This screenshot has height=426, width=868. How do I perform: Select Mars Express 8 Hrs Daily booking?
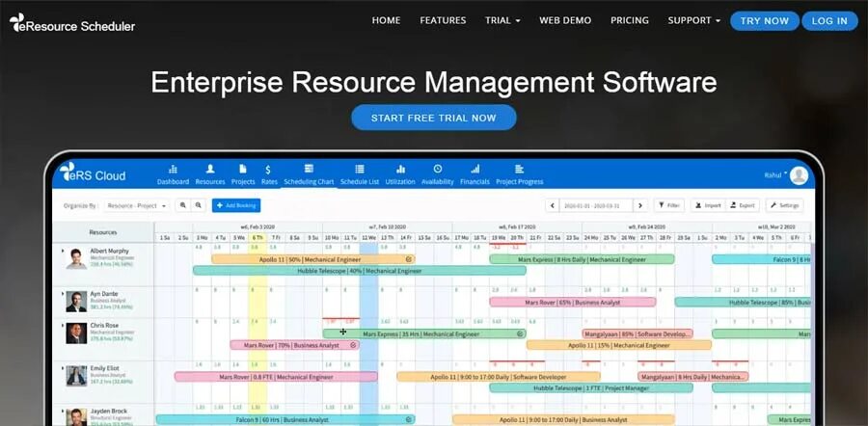point(582,259)
